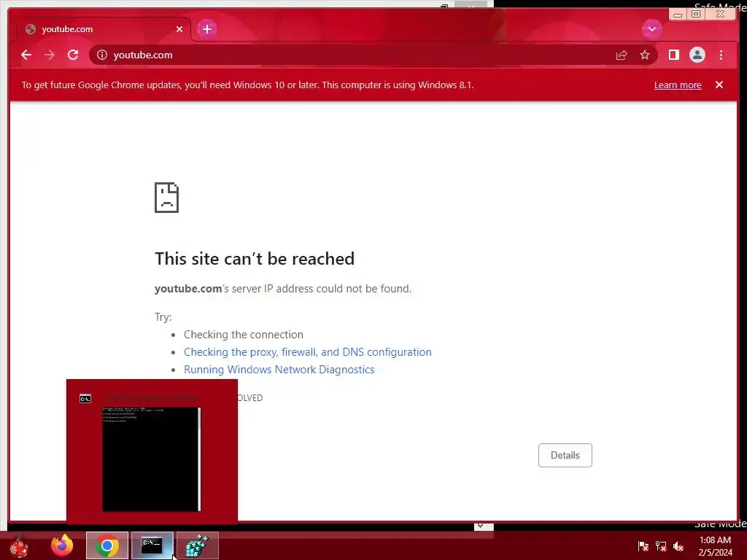Switch to Command Prompt taskbar button
747x560 pixels.
tap(152, 545)
